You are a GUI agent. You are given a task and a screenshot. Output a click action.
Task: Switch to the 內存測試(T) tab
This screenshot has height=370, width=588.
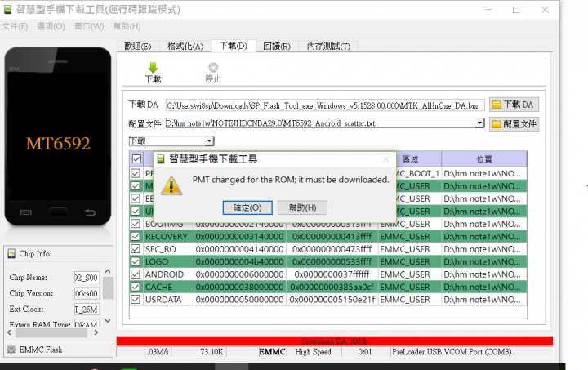point(328,46)
